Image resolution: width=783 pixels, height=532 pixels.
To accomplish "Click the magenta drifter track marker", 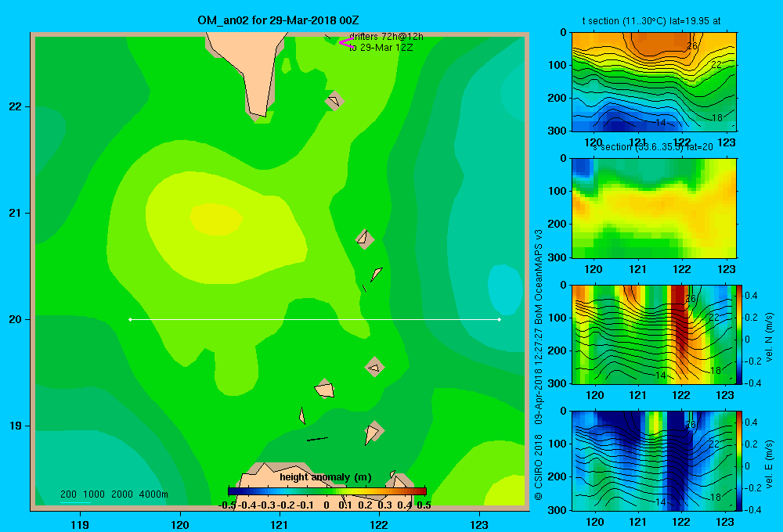I will click(x=346, y=43).
